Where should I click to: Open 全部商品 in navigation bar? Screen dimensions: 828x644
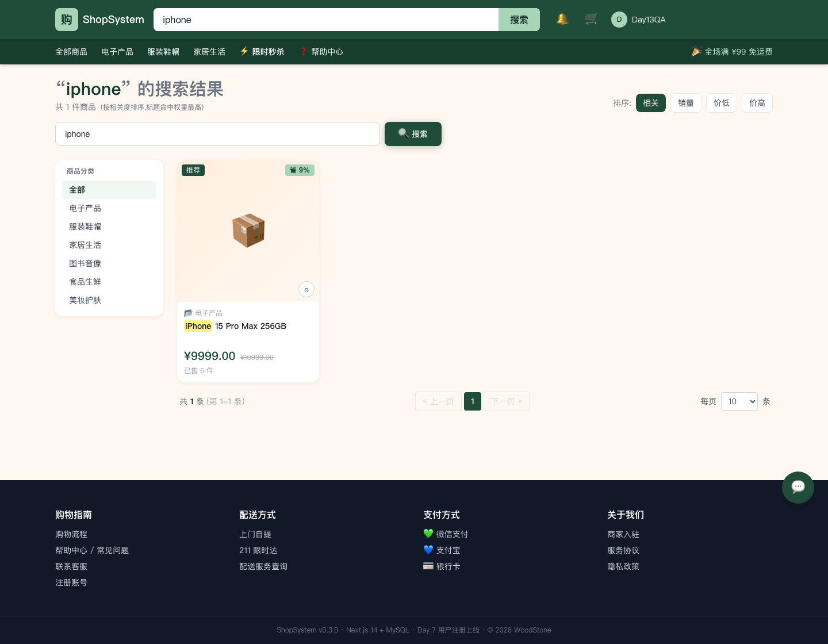[71, 52]
